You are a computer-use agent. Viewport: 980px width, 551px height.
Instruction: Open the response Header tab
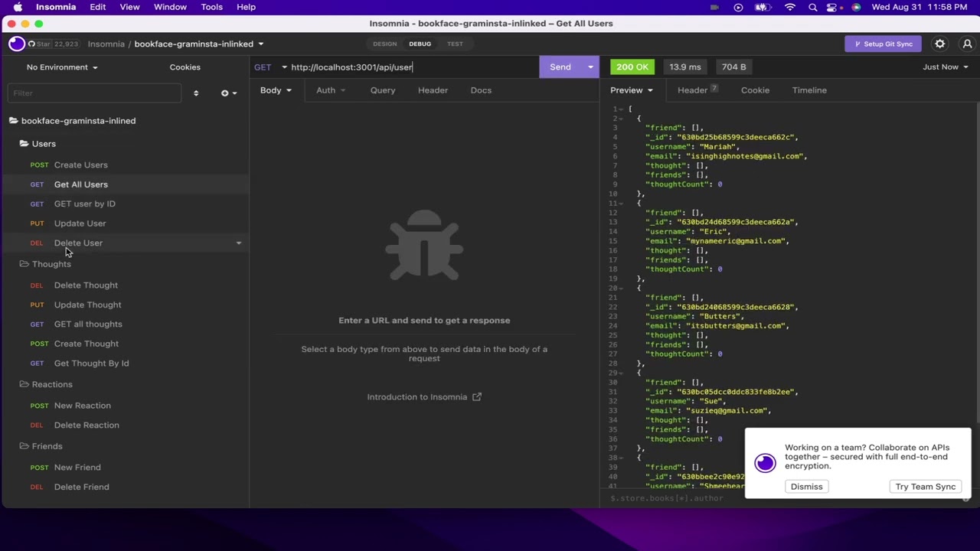(697, 90)
